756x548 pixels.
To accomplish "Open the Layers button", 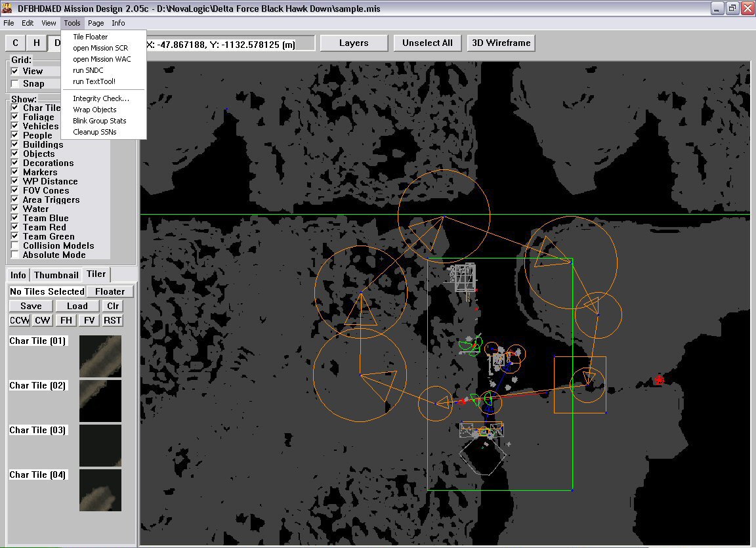I will click(x=354, y=43).
